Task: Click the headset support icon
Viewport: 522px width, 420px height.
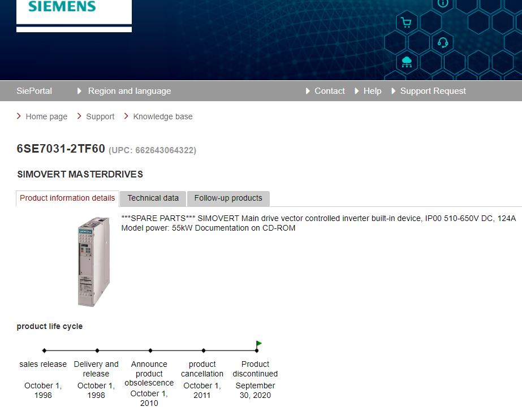Action: pos(442,42)
